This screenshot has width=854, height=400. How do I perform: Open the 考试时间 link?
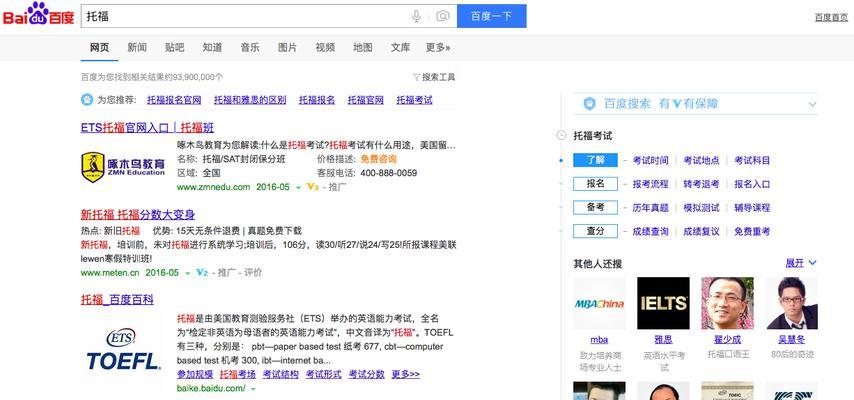point(650,161)
